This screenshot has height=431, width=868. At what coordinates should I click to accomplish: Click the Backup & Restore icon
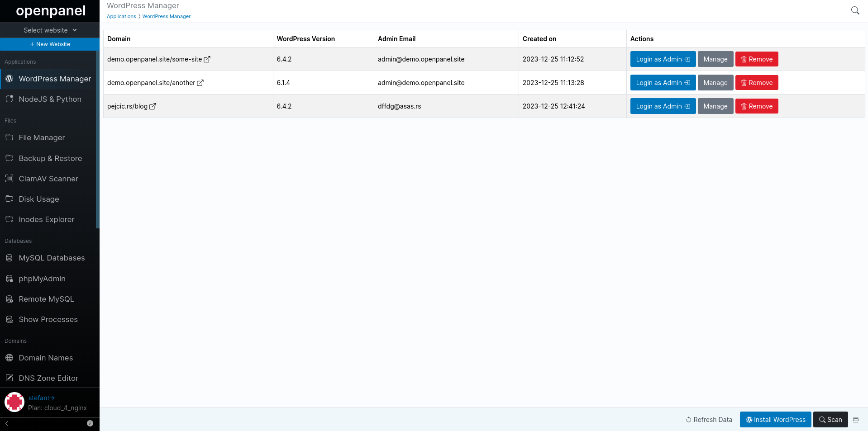(x=9, y=158)
